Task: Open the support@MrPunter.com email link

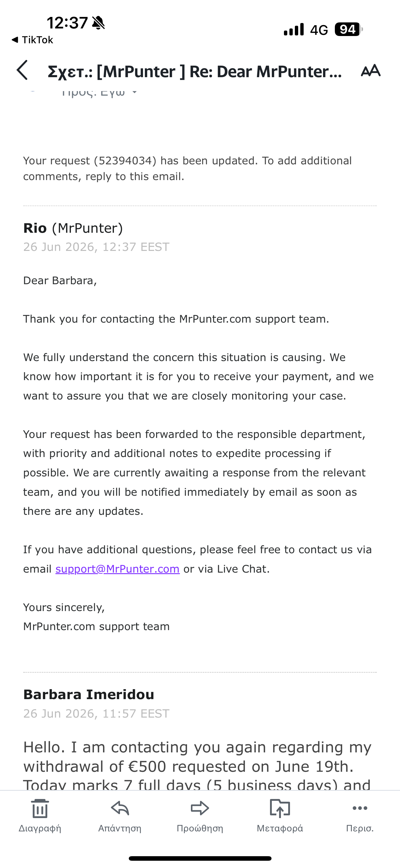Action: (x=117, y=569)
